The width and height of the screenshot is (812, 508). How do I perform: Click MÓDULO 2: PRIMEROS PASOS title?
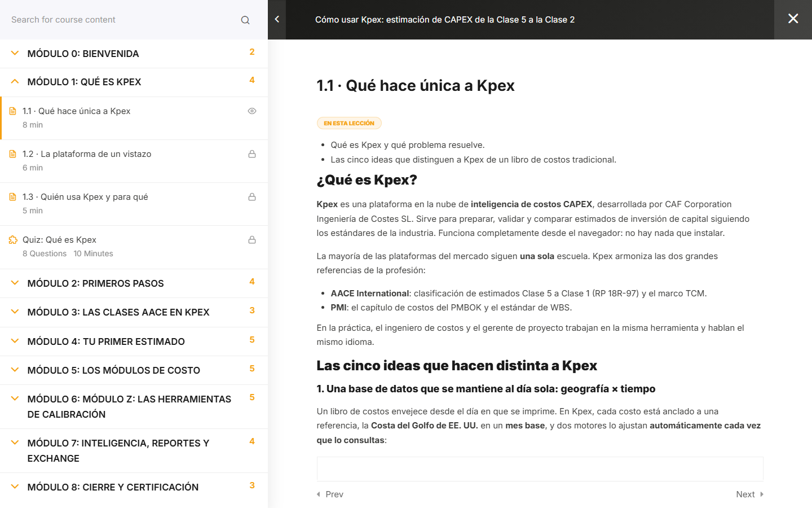tap(95, 283)
